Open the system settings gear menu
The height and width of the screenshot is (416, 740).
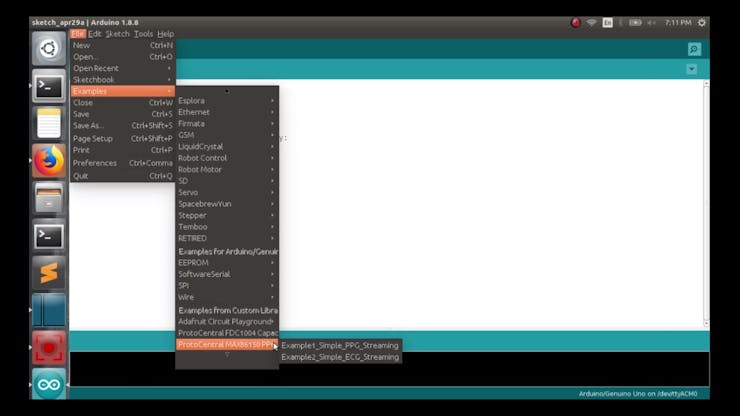pyautogui.click(x=702, y=23)
